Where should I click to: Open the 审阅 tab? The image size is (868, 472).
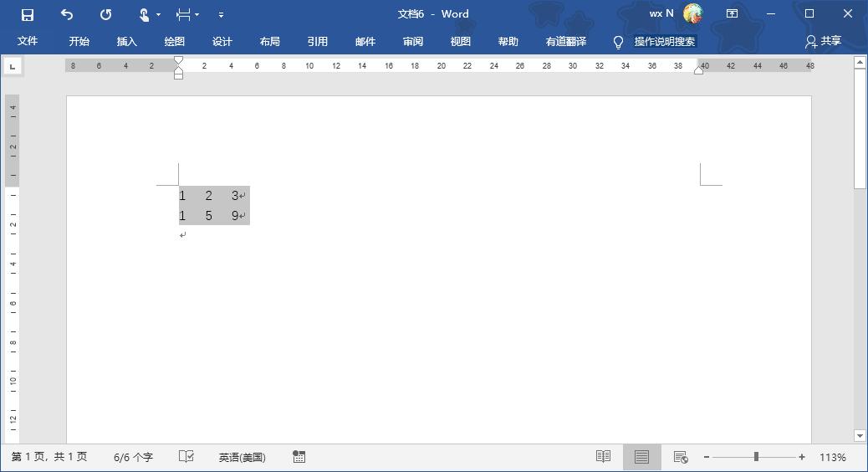pos(413,41)
